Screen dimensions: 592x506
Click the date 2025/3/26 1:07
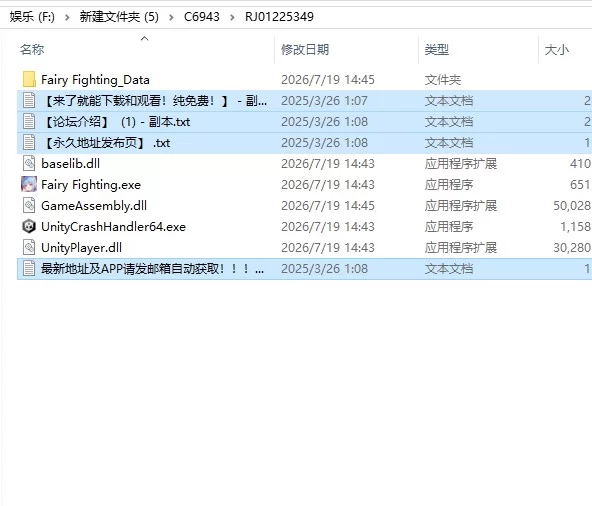click(324, 101)
